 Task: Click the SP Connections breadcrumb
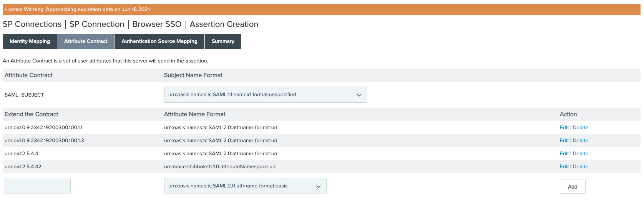(32, 24)
